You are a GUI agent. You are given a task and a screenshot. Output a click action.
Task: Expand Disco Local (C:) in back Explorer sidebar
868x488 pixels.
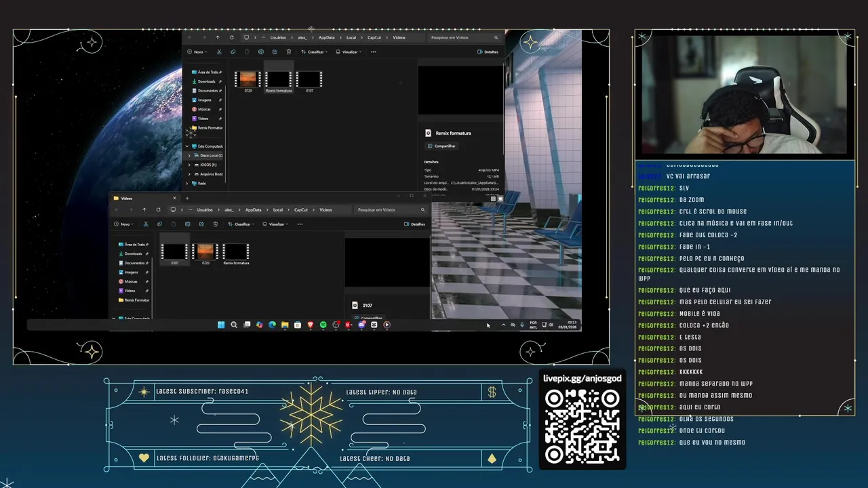[189, 155]
